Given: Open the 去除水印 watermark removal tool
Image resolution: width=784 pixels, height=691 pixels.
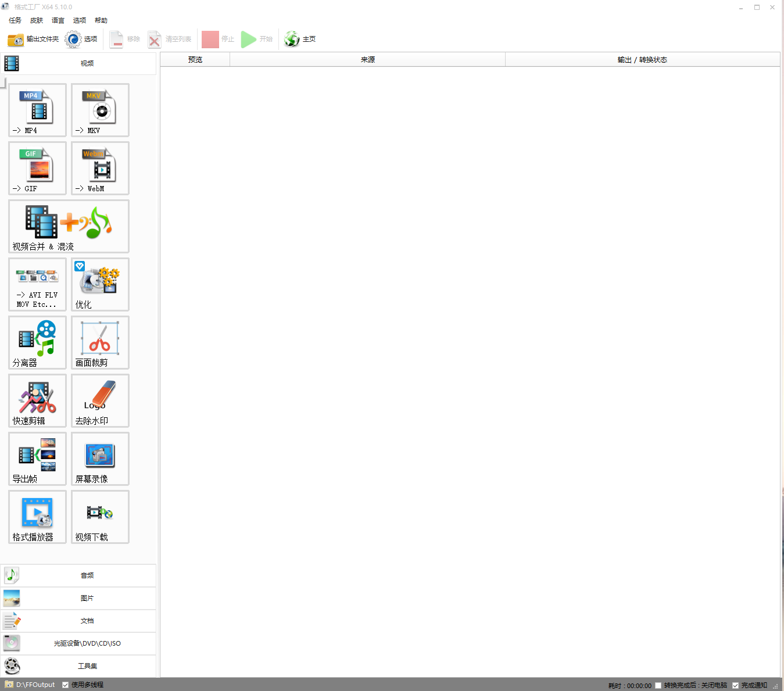Looking at the screenshot, I should [100, 400].
